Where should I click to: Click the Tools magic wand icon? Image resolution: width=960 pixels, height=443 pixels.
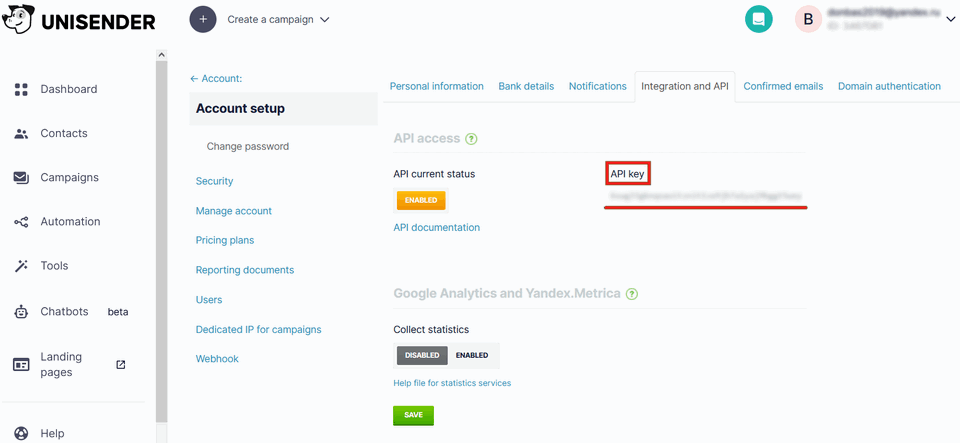[x=21, y=266]
